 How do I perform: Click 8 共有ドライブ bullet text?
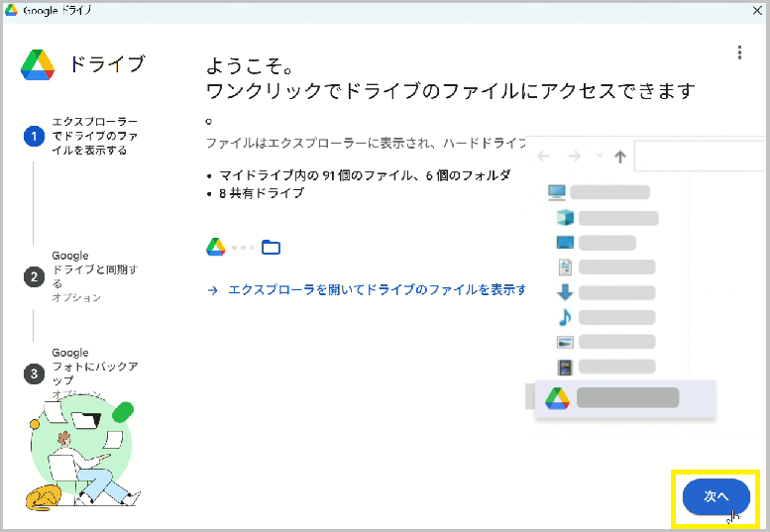pos(262,193)
